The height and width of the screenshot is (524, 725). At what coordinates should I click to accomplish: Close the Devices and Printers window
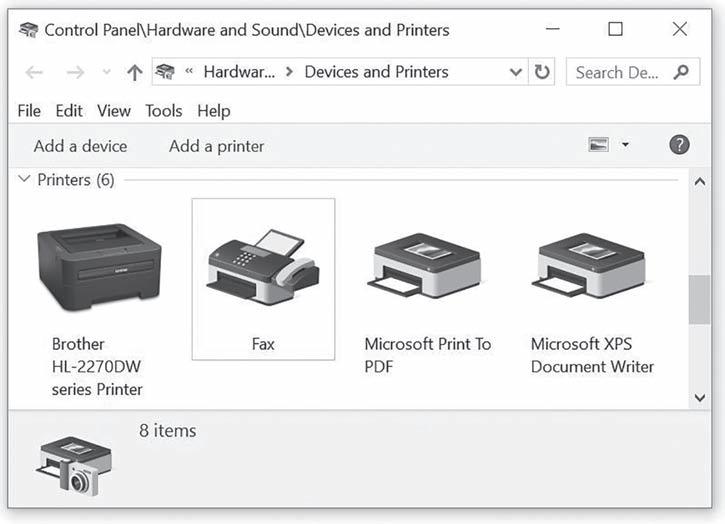[680, 29]
